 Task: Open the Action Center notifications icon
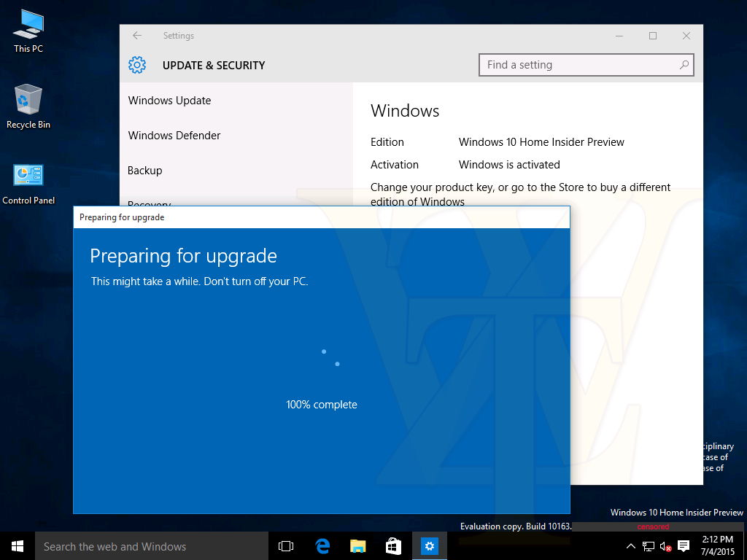pos(684,545)
